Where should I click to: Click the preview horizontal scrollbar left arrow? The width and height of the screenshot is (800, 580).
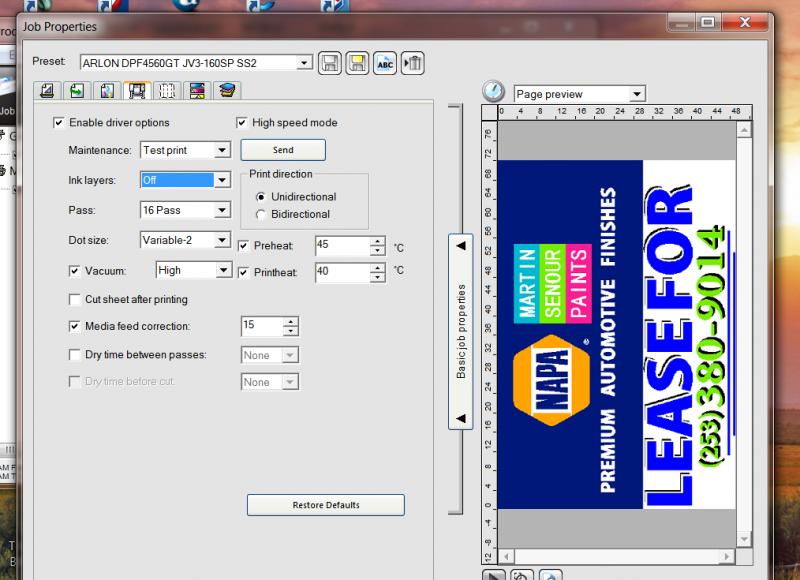tap(506, 556)
